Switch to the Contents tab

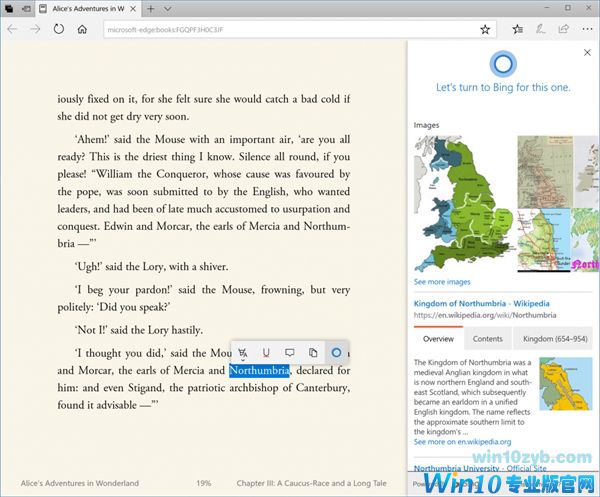pyautogui.click(x=488, y=339)
